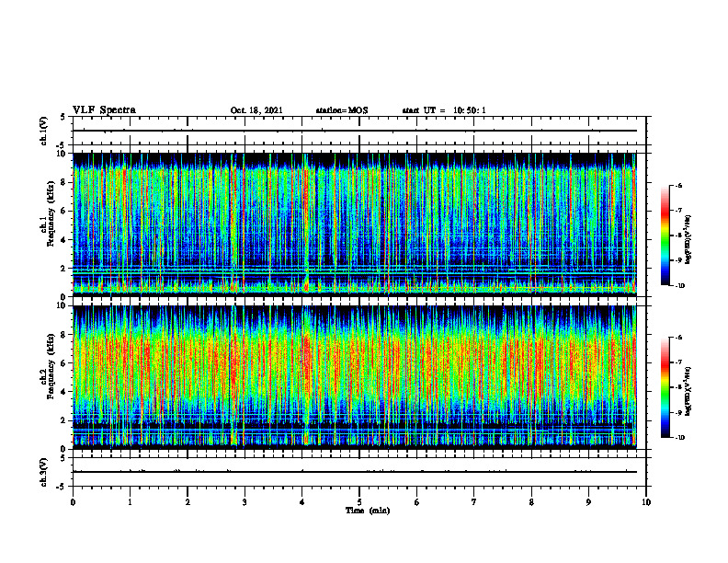Click the "-6" label on ch.1 color bar
This screenshot has width=728, height=563.
point(678,185)
